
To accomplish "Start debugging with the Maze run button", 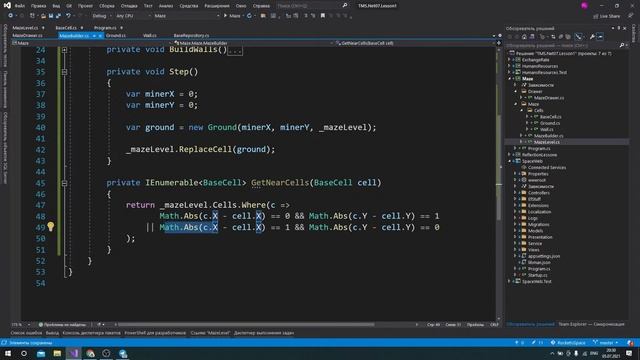I will point(231,16).
